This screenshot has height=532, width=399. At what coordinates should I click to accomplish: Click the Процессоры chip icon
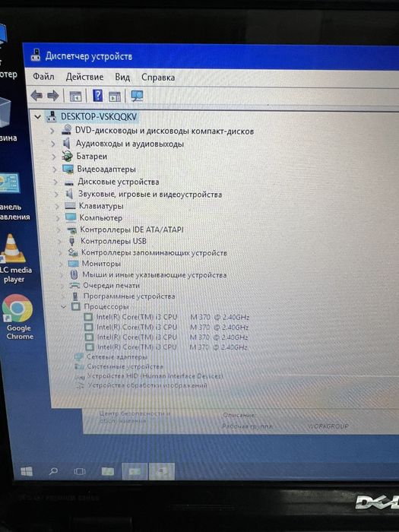coord(76,307)
